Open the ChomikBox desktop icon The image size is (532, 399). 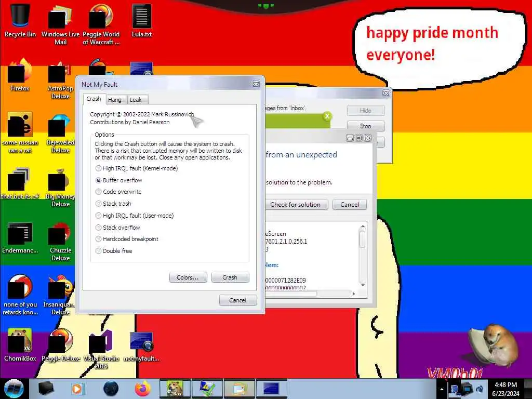20,344
